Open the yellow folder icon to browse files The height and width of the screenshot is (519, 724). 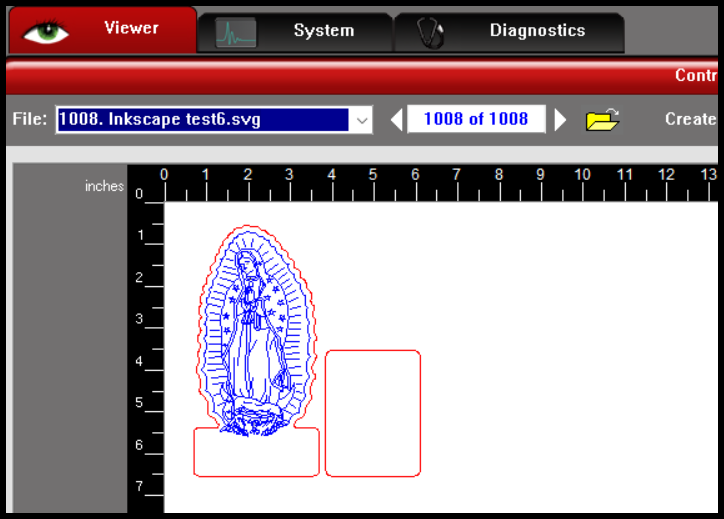(x=602, y=120)
